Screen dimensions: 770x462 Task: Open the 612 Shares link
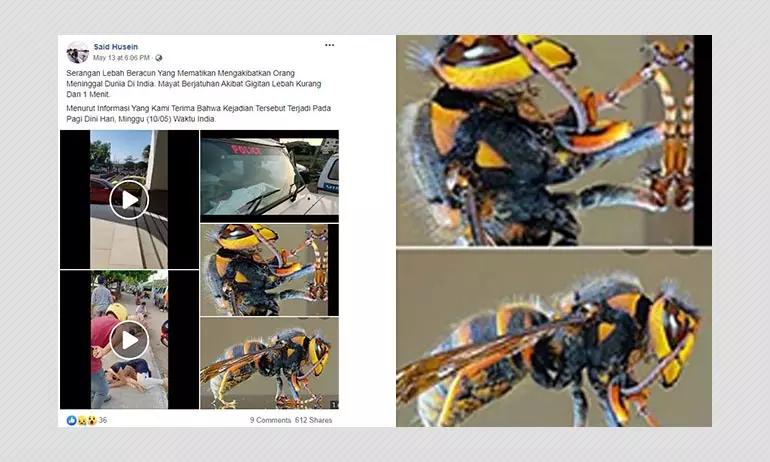[313, 420]
